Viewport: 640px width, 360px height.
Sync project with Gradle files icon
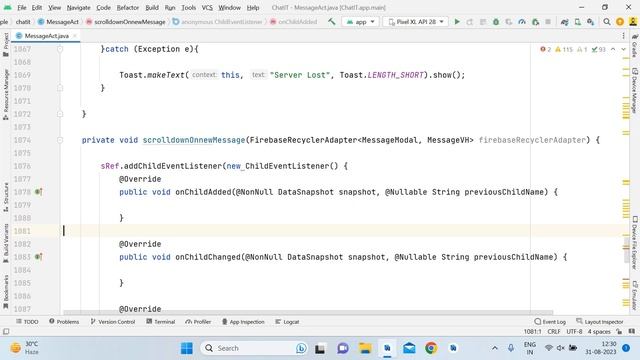click(x=564, y=22)
